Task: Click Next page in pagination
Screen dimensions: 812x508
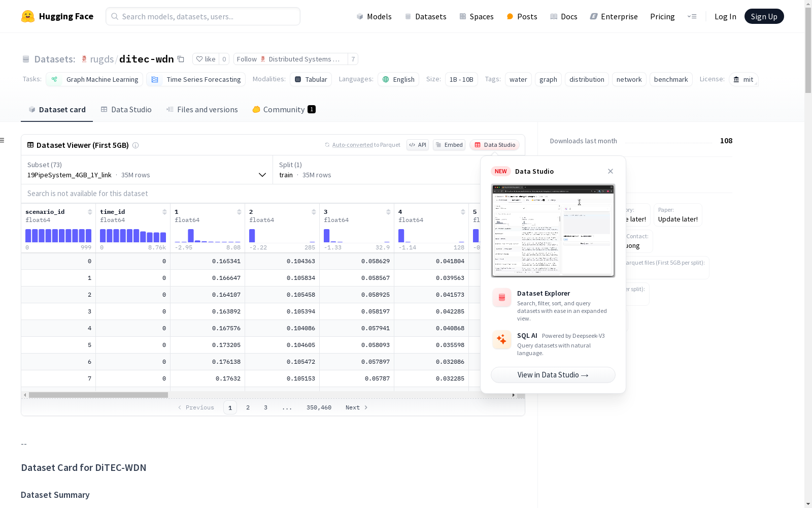Action: (x=356, y=407)
